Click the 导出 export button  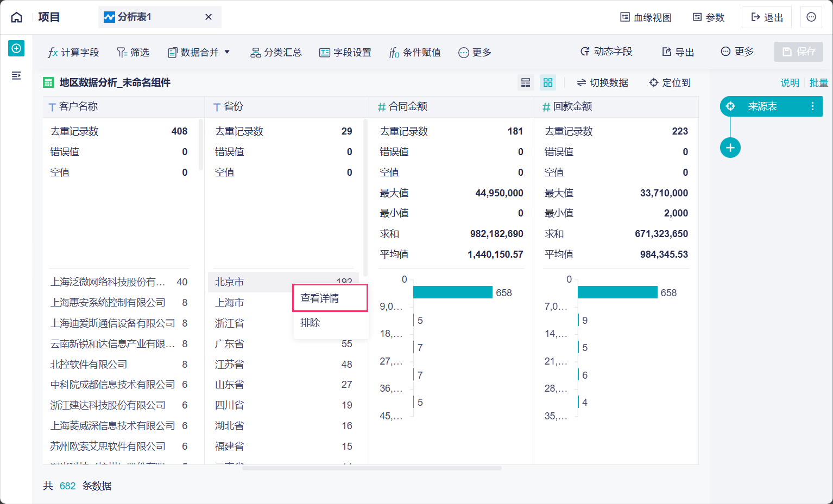[678, 52]
